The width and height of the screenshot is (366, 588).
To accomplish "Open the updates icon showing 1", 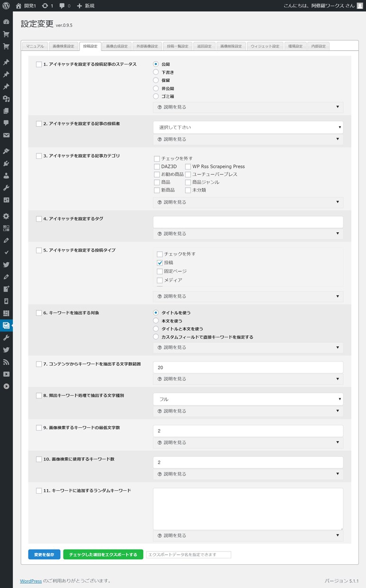I will 45,6.
